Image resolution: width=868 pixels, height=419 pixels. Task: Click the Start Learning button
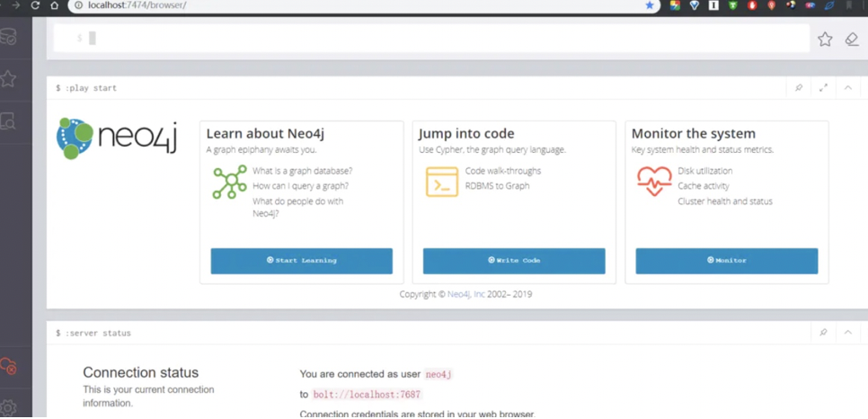[302, 261]
